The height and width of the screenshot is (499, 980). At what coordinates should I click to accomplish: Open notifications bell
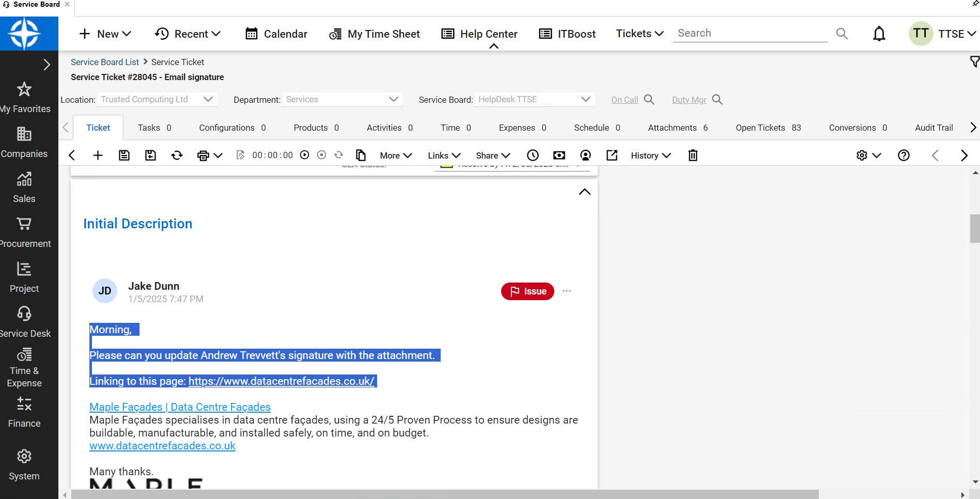point(879,34)
